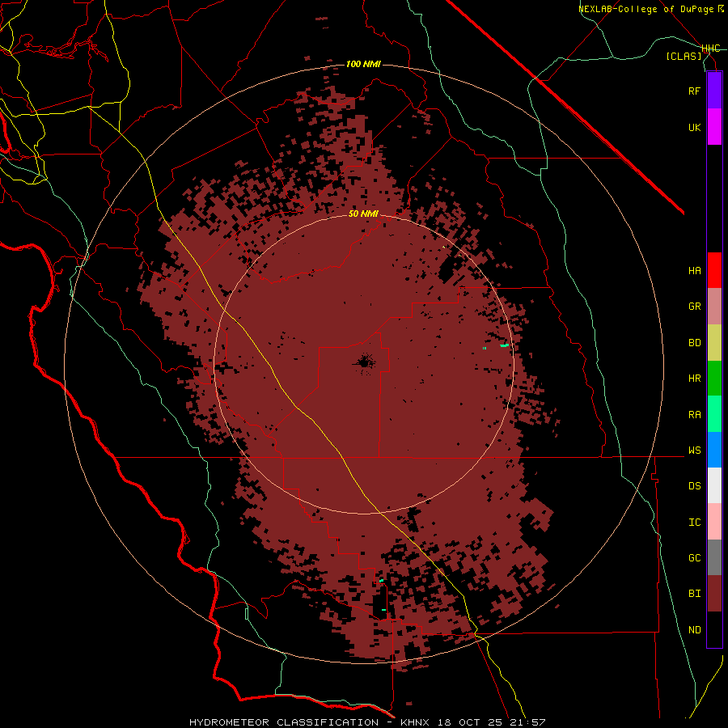Click the WS legend label
This screenshot has width=728, height=728.
[x=695, y=451]
